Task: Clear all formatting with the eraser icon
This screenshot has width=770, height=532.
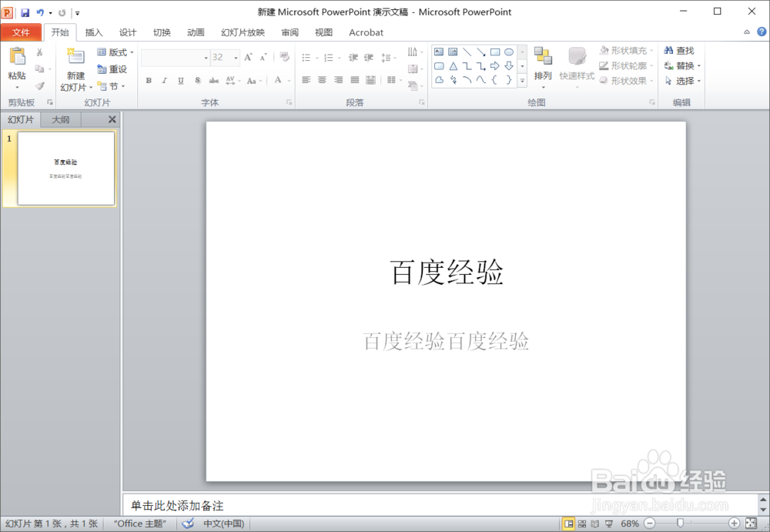Action: (x=284, y=57)
